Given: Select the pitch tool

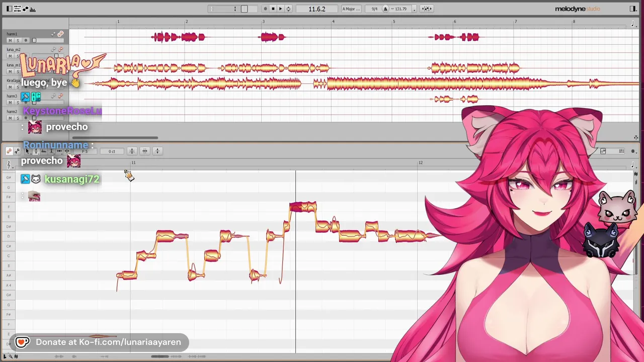Looking at the screenshot, I should coord(36,151).
